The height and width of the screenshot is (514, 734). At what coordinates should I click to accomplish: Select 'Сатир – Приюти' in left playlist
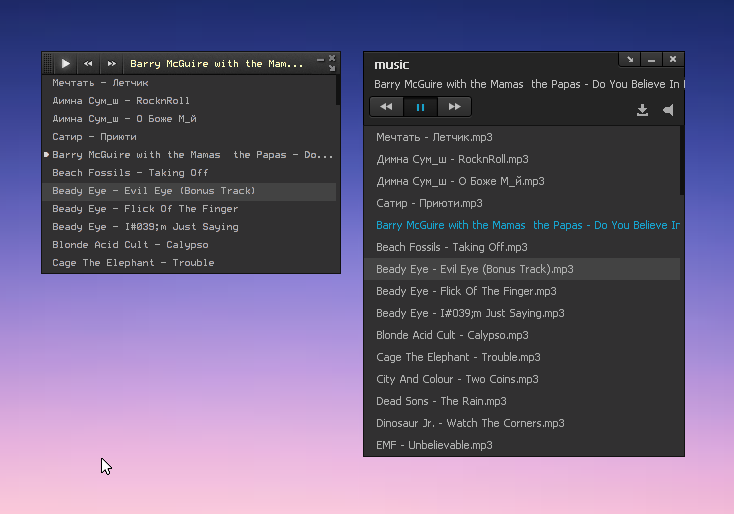click(x=189, y=137)
